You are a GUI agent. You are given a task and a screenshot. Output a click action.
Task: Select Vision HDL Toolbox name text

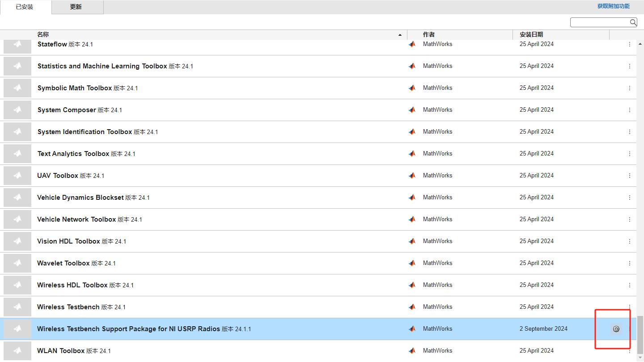pos(68,241)
